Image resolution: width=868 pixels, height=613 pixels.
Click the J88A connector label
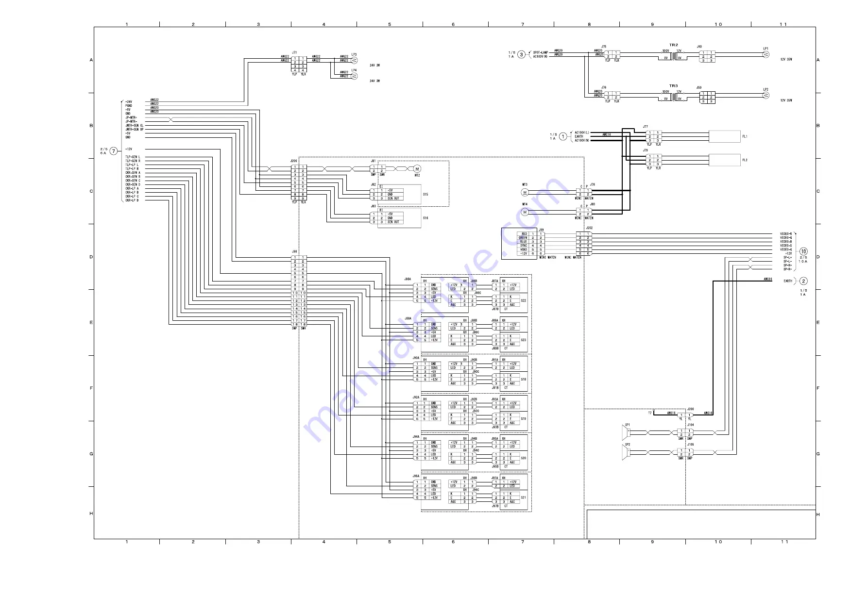click(x=408, y=318)
